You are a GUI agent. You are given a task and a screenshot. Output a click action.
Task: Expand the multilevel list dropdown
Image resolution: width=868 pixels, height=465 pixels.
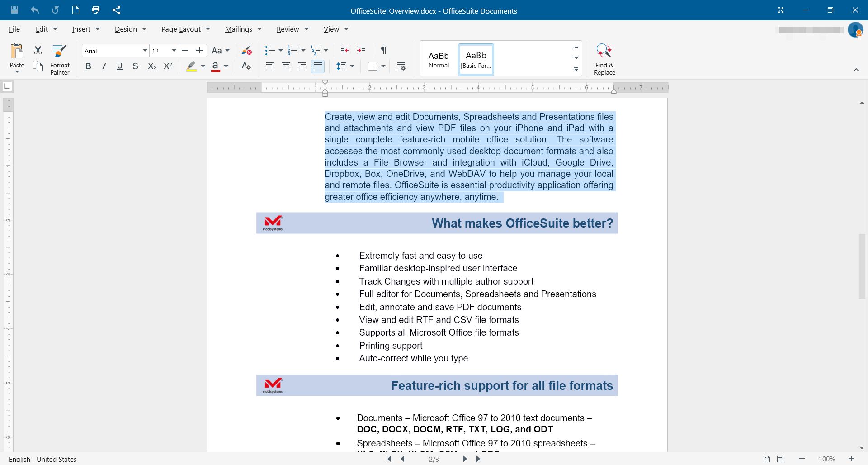(x=325, y=51)
